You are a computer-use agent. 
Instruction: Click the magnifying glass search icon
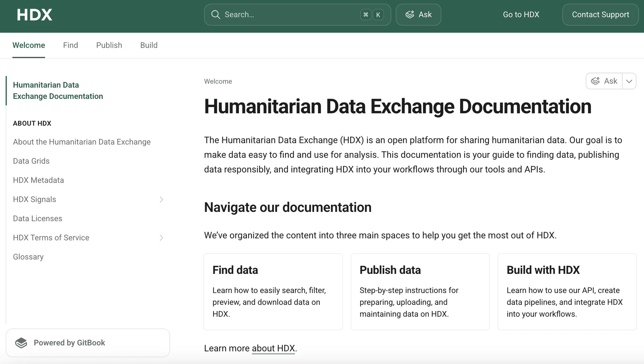pyautogui.click(x=216, y=14)
